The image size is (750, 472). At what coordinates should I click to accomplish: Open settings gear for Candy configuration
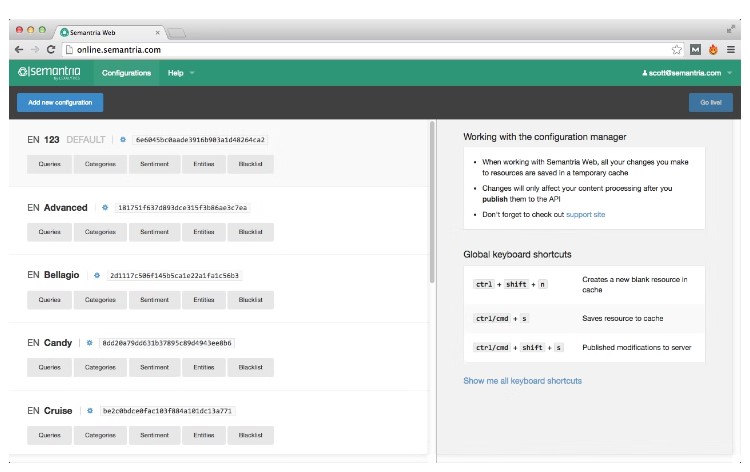[x=89, y=343]
